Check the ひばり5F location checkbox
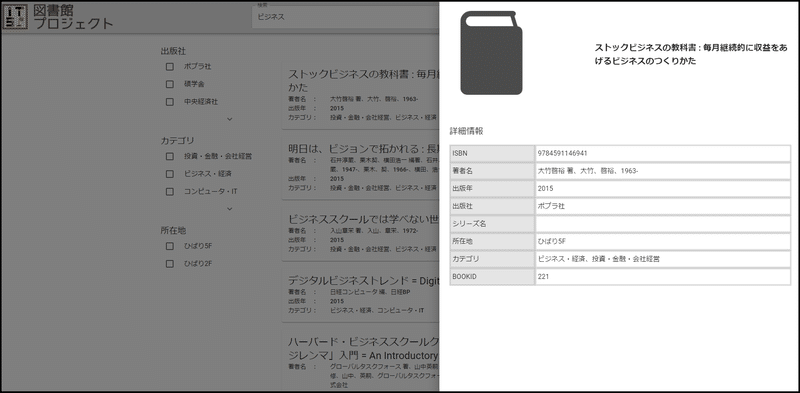This screenshot has width=800, height=393. pos(170,246)
